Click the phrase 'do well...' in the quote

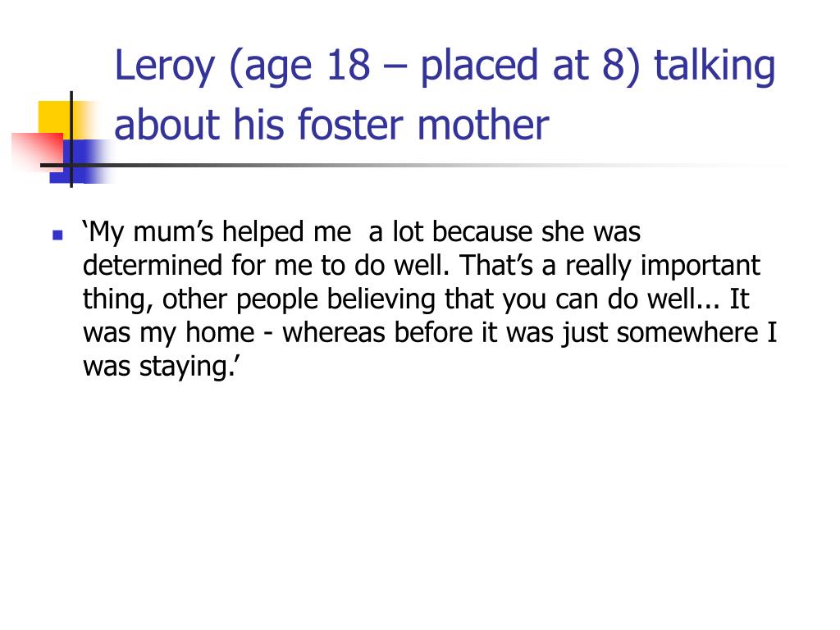click(663, 299)
